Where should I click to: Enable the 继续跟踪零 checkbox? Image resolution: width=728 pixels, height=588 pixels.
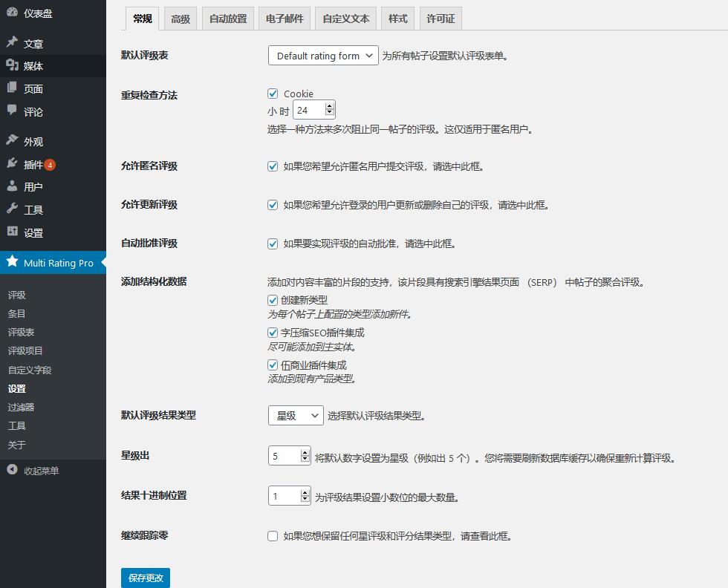(273, 536)
